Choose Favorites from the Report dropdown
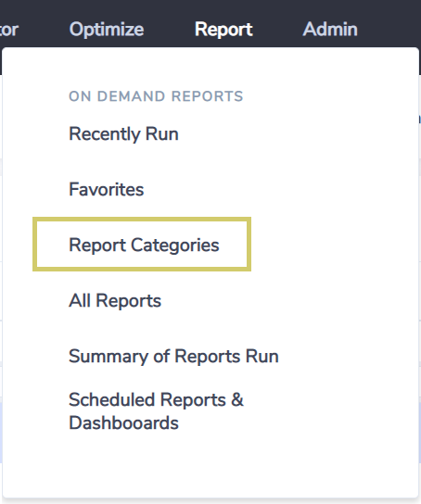This screenshot has height=504, width=421. coord(107,189)
